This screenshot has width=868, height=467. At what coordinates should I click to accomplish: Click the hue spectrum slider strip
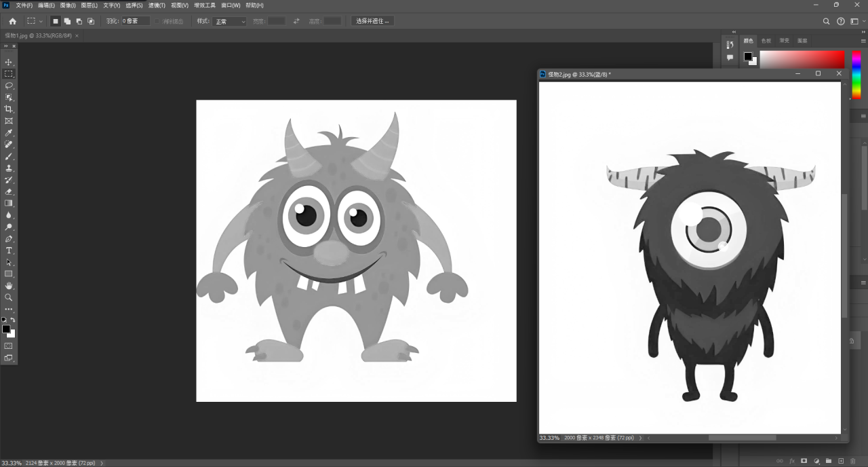click(856, 74)
